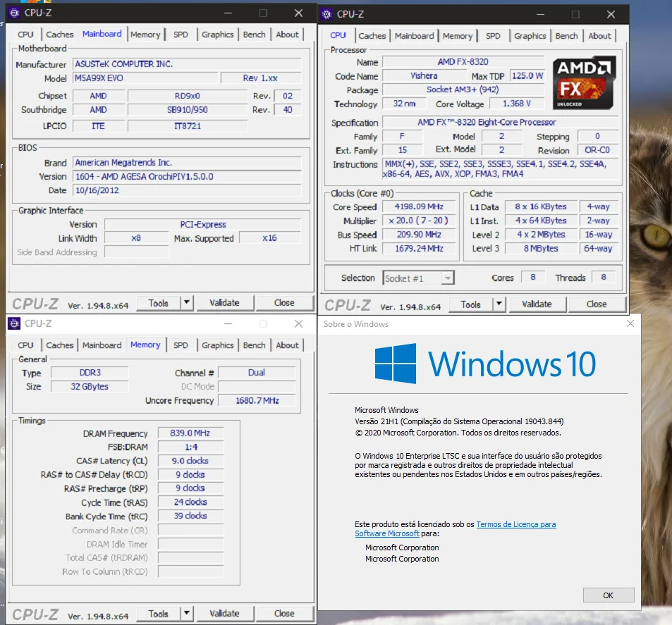Click the BIOS date 10/16/2012 value

(187, 190)
